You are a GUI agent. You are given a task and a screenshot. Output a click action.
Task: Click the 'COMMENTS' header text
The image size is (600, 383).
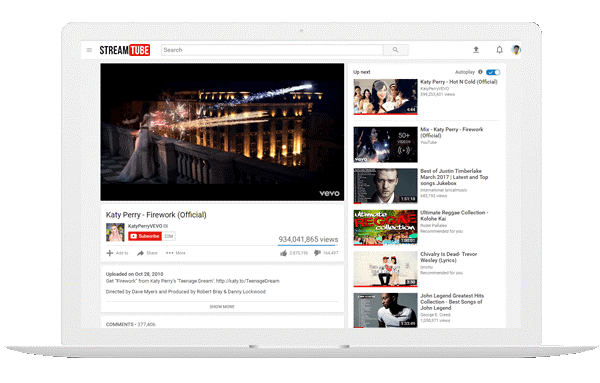pyautogui.click(x=119, y=324)
